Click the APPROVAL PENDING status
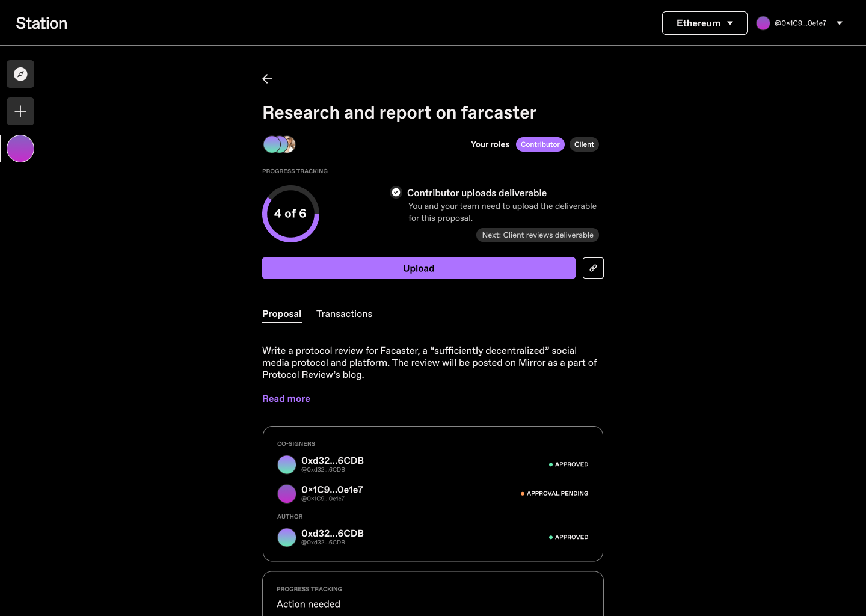 [554, 493]
